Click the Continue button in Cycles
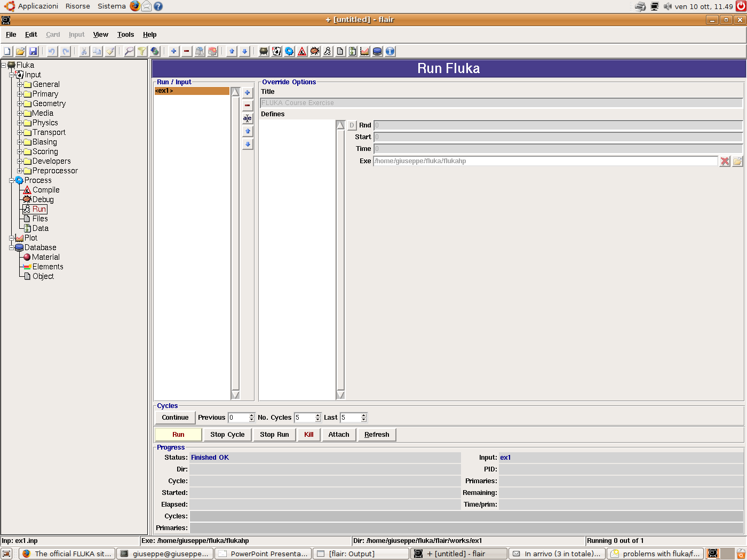The height and width of the screenshot is (560, 747). tap(175, 418)
